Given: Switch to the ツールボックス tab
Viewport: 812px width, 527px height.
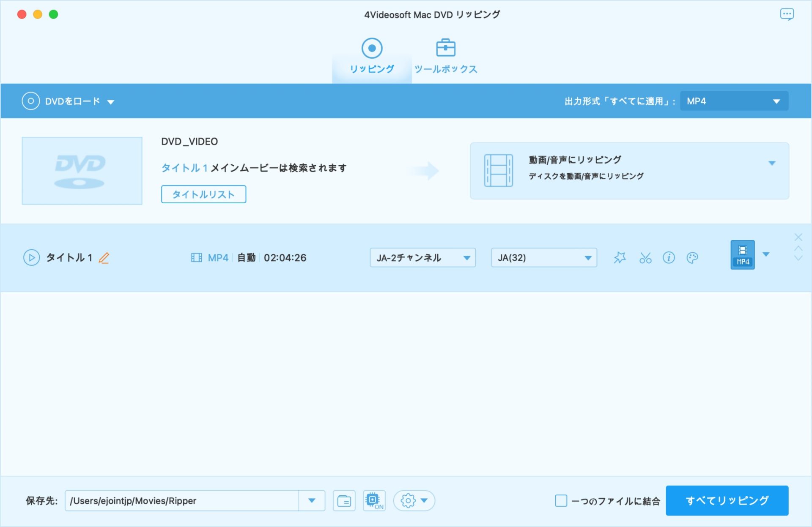Looking at the screenshot, I should pyautogui.click(x=445, y=55).
